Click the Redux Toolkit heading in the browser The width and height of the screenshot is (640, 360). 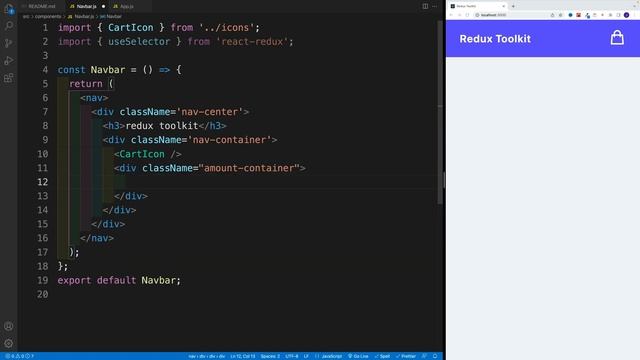pos(495,39)
